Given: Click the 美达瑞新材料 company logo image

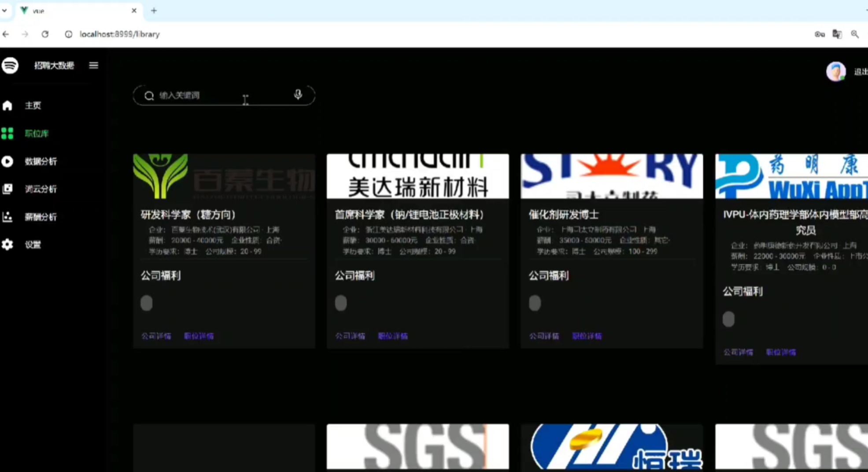Looking at the screenshot, I should pos(417,176).
